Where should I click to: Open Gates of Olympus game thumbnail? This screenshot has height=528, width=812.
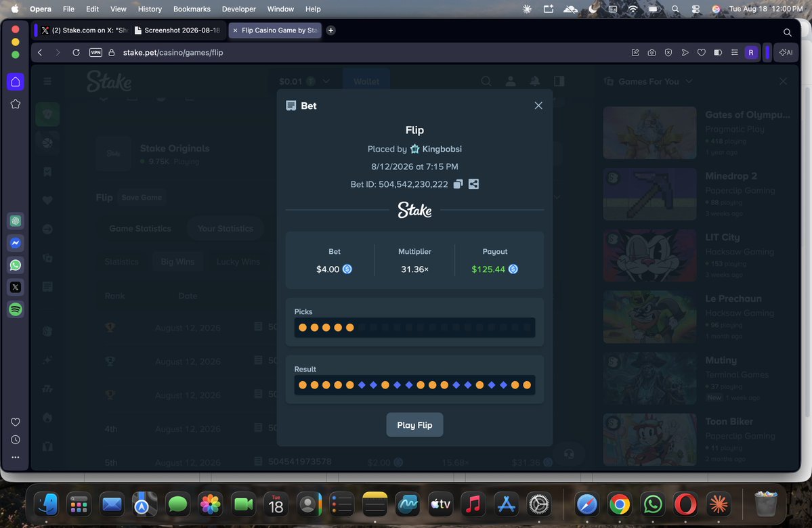click(649, 133)
